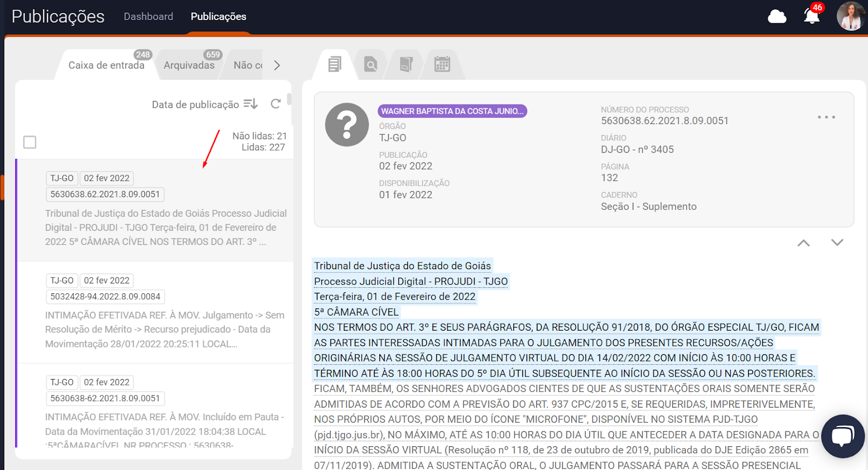Go to previous publication with up chevron

[803, 243]
